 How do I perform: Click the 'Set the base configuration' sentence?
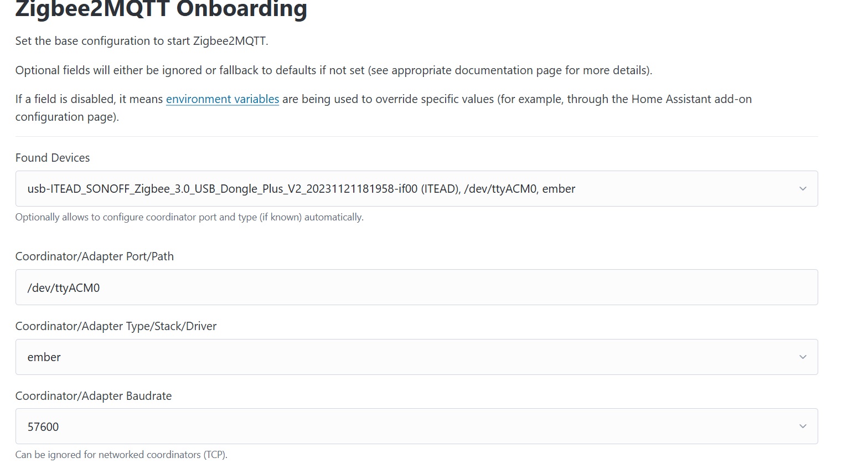tap(142, 41)
